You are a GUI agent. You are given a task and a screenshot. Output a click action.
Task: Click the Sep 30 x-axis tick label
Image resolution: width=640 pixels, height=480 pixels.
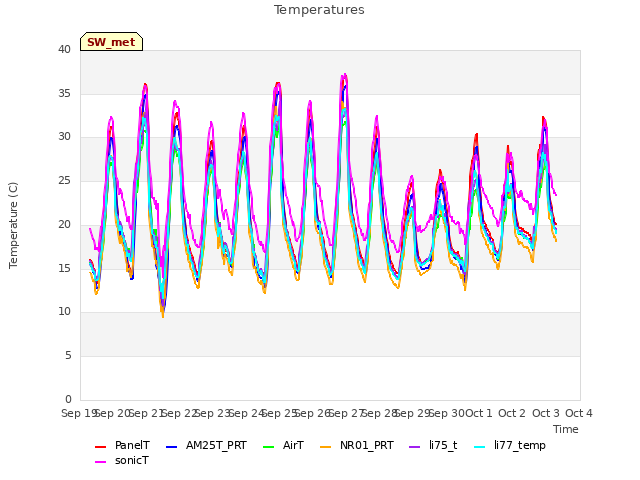[447, 413]
